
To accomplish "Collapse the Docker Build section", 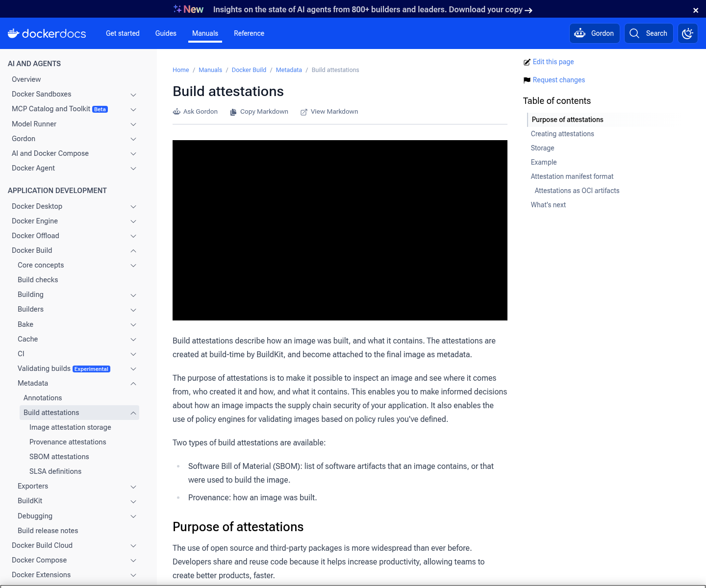I will click(x=133, y=251).
